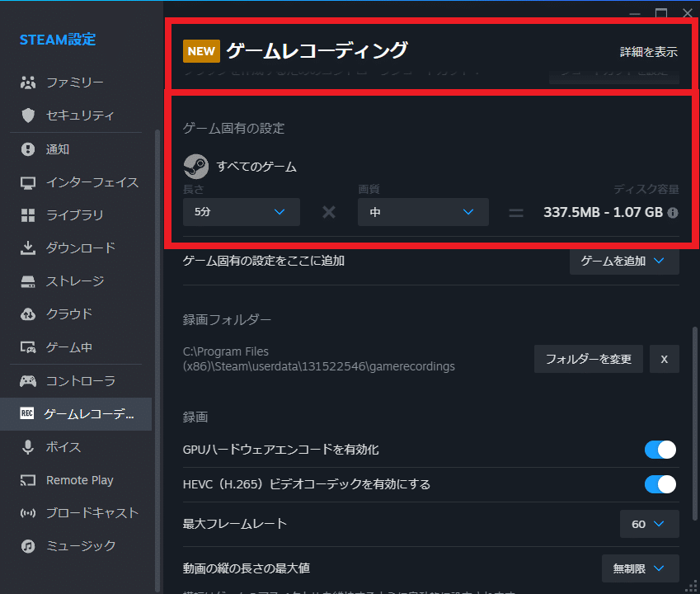This screenshot has height=594, width=700.
Task: Open ライブラリ settings page
Action: click(76, 215)
